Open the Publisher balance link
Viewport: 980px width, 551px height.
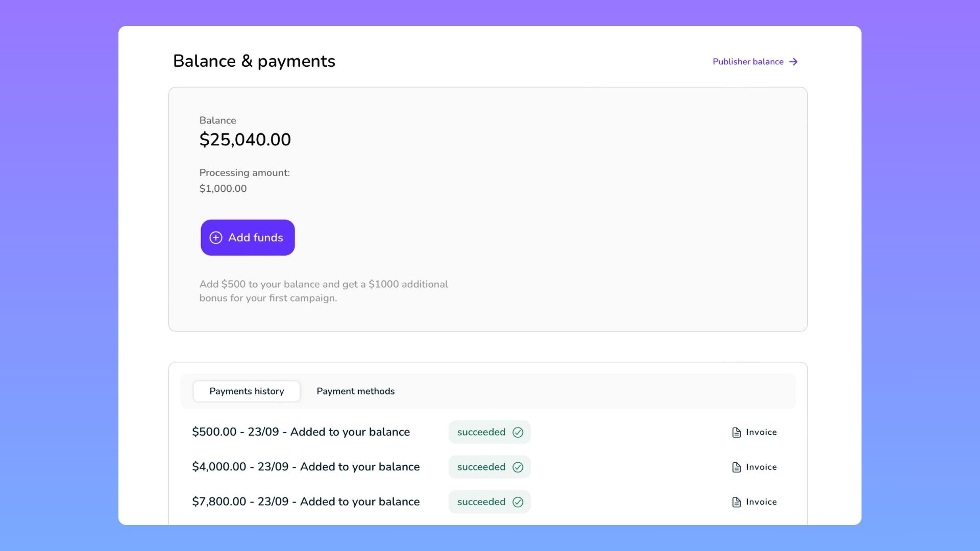point(748,62)
